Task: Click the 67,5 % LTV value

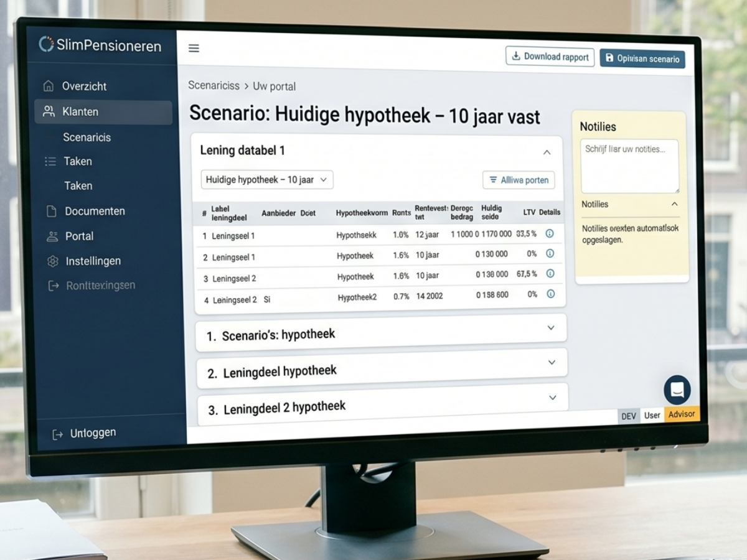Action: pos(527,274)
